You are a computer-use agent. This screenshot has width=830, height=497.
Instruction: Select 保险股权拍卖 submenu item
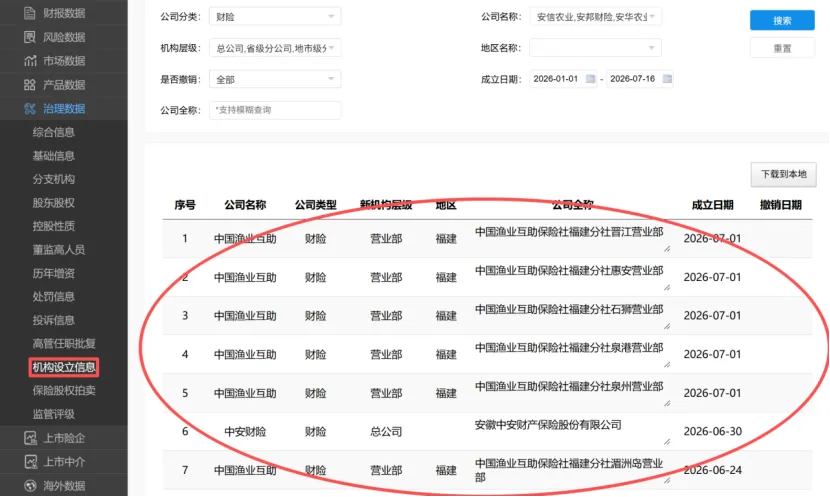(64, 391)
